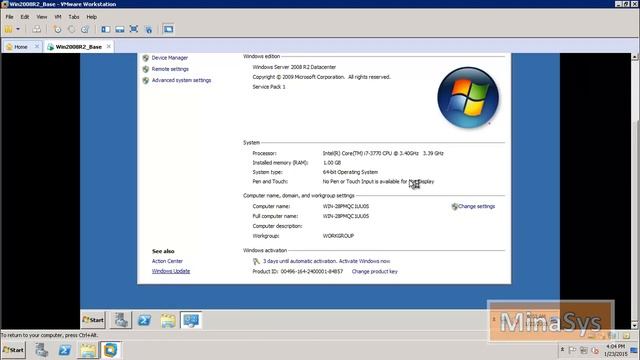Click the Service Pack 1 text
The image size is (640, 360).
coord(269,87)
